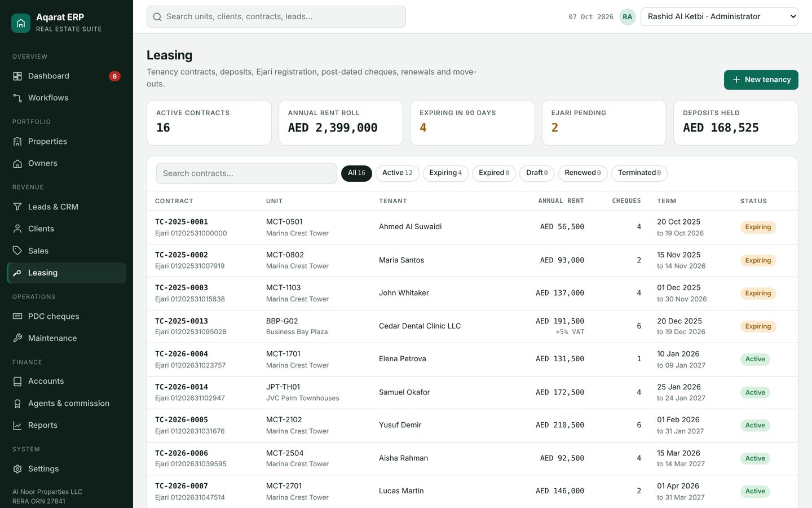This screenshot has height=508, width=812.
Task: Click tenant Maria Santos
Action: [401, 260]
